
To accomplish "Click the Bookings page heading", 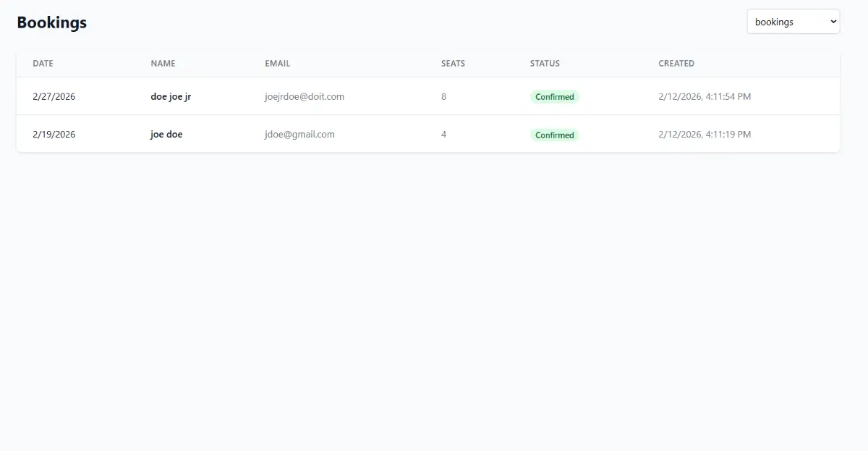I will [x=51, y=22].
